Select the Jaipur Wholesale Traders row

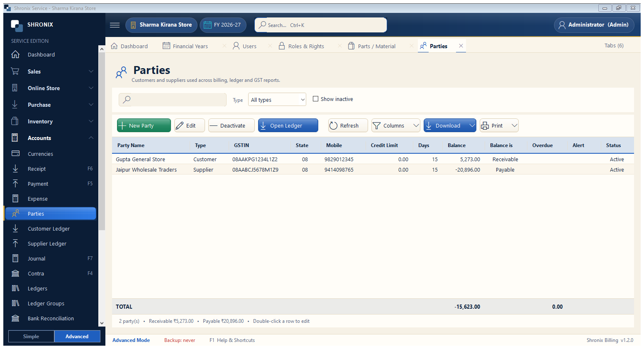coord(373,170)
